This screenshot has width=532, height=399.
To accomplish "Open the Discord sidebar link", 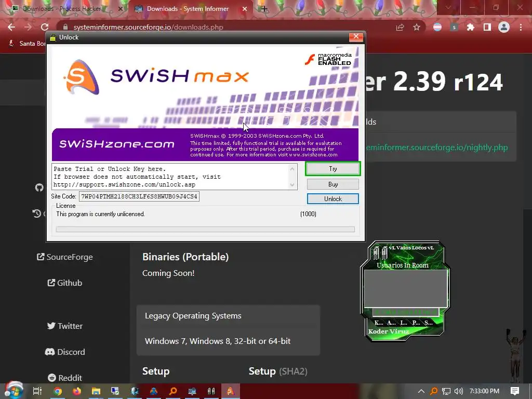I will [x=65, y=352].
